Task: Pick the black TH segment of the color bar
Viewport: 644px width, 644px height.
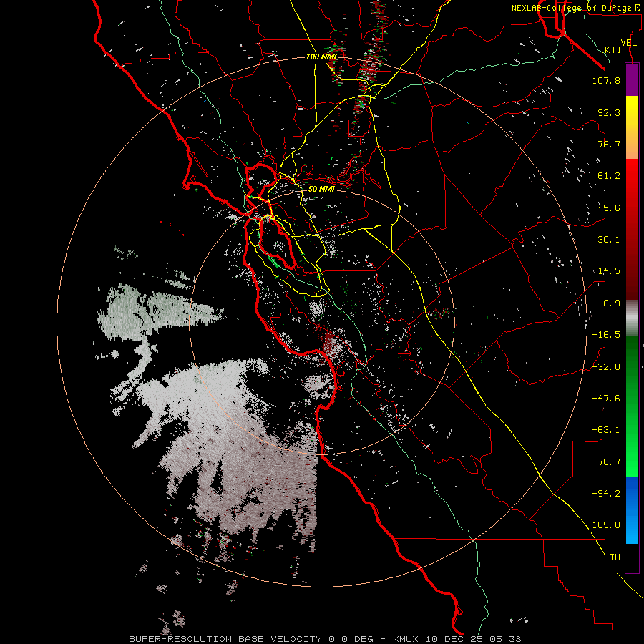Action: (x=632, y=557)
